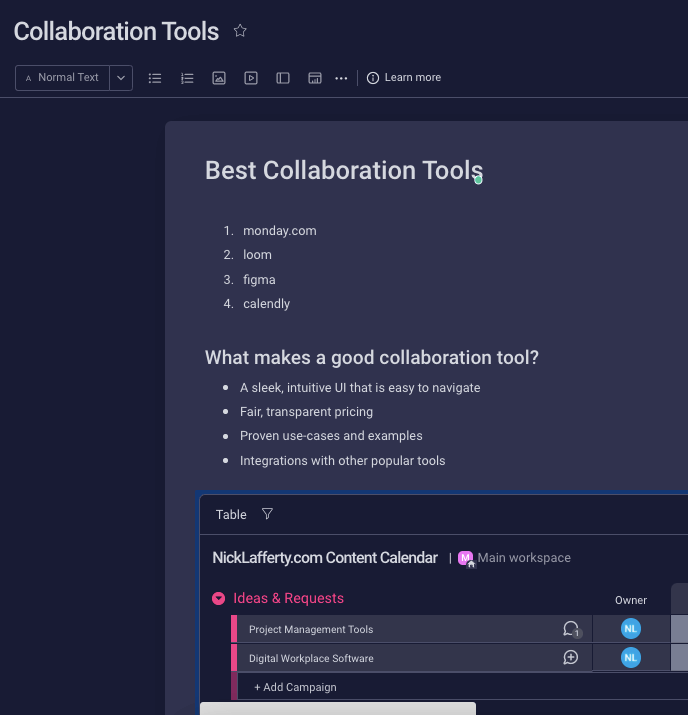
Task: Click NL owner avatar for Project Management Tools
Action: coord(631,629)
